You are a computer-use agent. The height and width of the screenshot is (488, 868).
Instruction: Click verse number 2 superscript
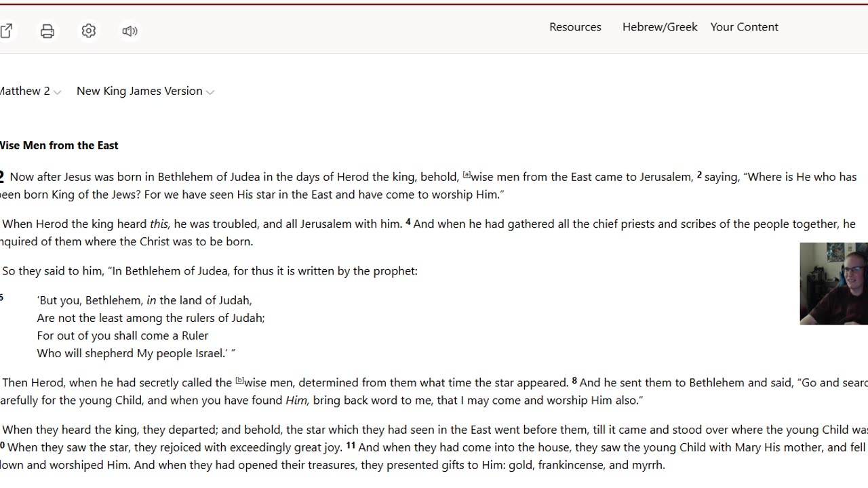[x=699, y=175]
